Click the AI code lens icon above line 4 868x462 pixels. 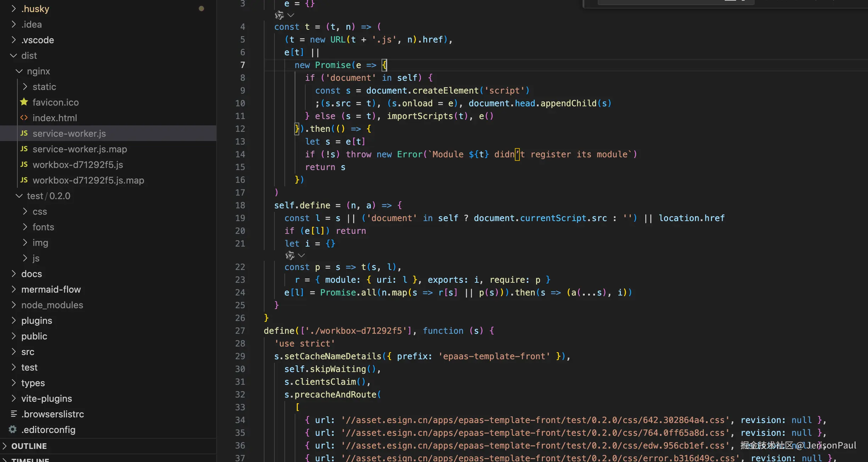click(x=279, y=15)
